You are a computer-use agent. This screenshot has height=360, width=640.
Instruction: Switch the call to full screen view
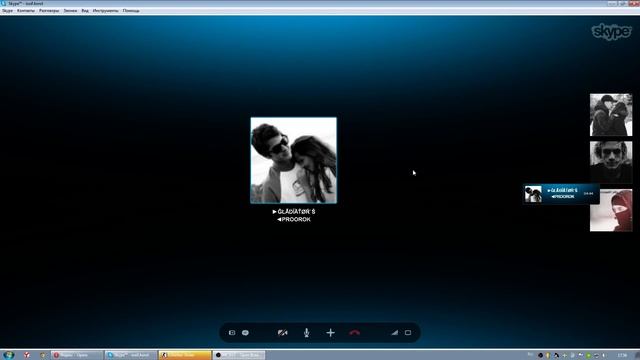click(x=408, y=333)
